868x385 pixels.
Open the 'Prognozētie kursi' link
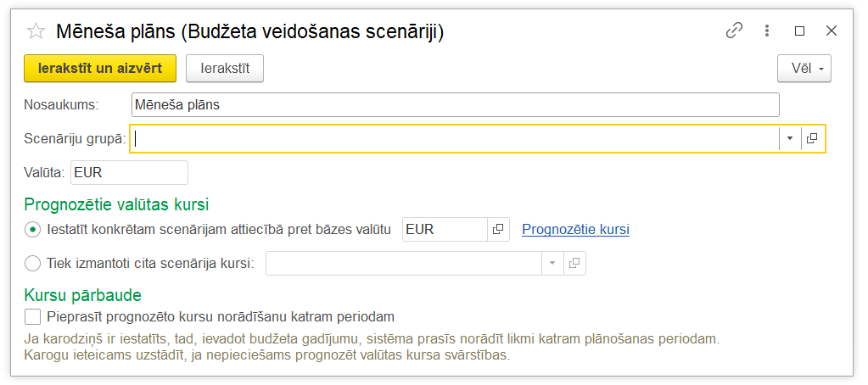[575, 229]
